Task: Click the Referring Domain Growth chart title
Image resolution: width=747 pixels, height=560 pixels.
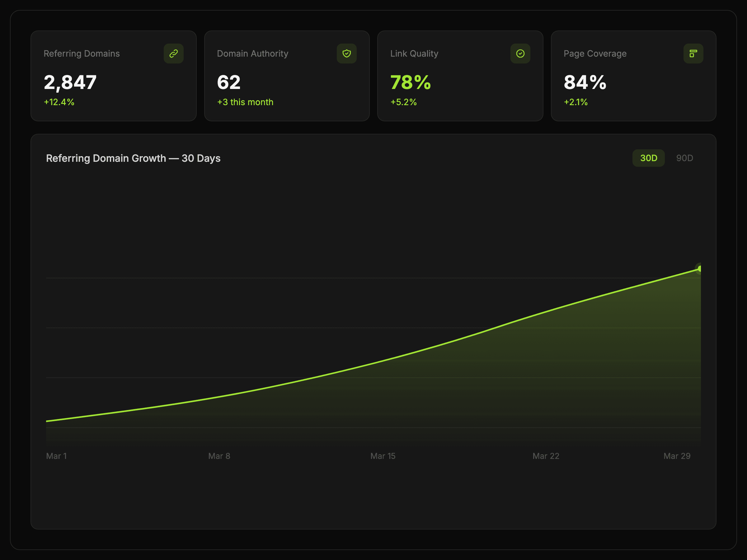Action: click(x=133, y=158)
